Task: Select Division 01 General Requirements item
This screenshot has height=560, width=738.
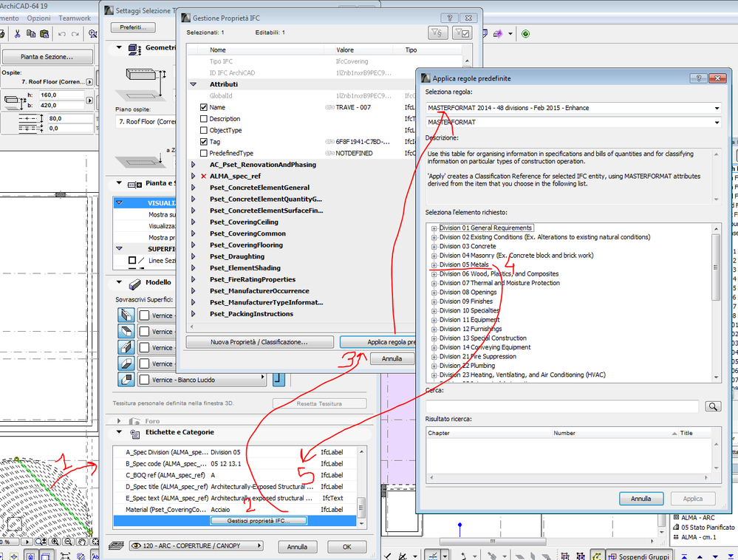Action: tap(485, 228)
